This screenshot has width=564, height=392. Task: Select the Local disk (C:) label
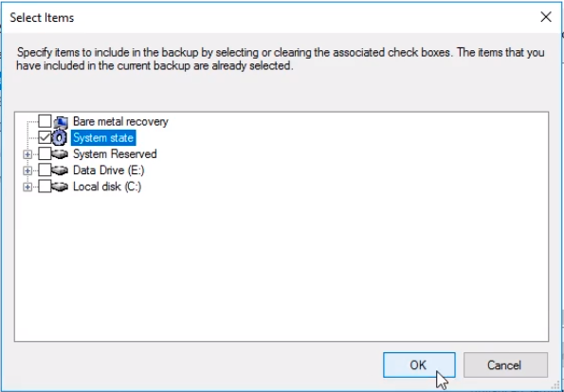107,187
